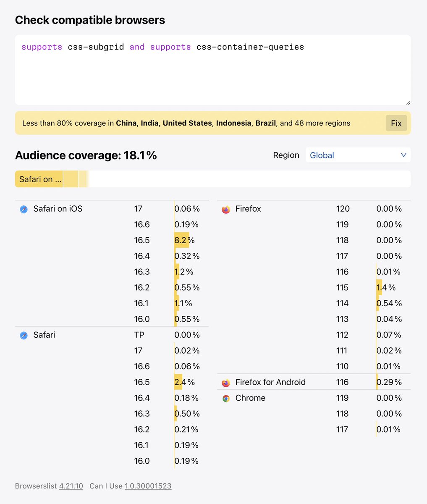This screenshot has height=504, width=427.
Task: Click the Safari 16.5 usage bar at 2.4%
Action: click(178, 382)
